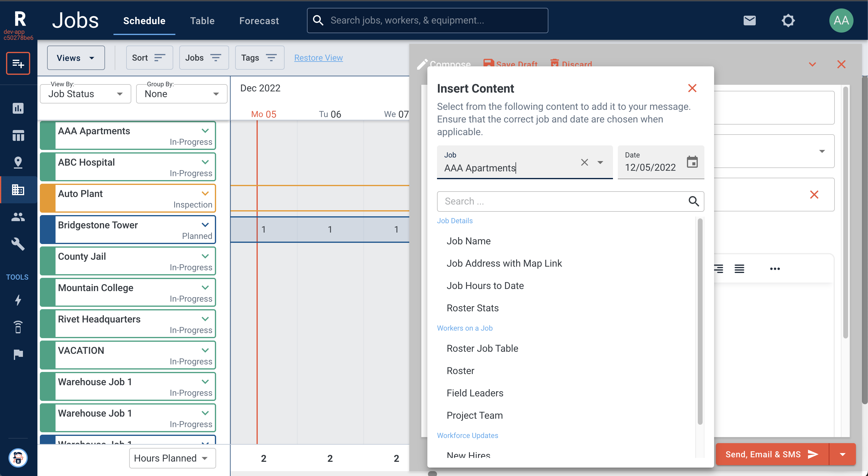
Task: Open the mail envelope icon in header
Action: point(749,21)
